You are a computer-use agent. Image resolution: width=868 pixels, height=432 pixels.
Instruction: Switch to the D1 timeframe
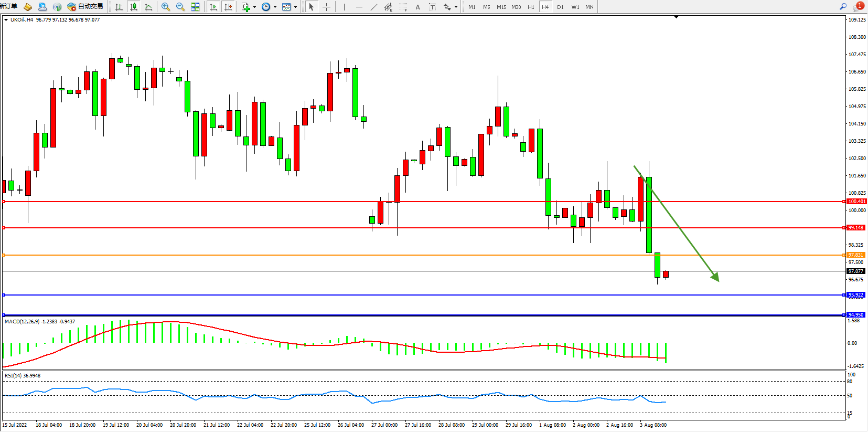pyautogui.click(x=560, y=7)
